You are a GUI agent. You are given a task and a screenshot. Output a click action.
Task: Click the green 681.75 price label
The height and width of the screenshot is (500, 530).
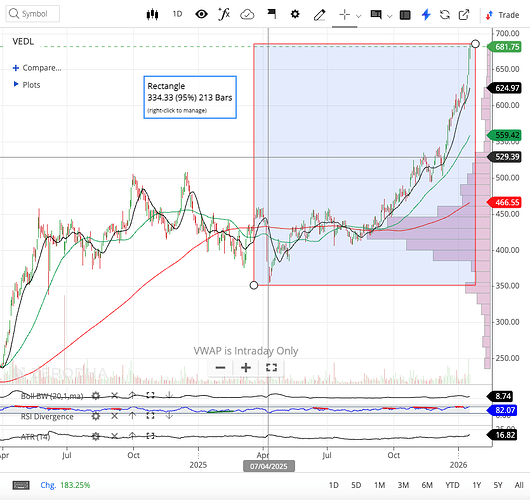(505, 47)
